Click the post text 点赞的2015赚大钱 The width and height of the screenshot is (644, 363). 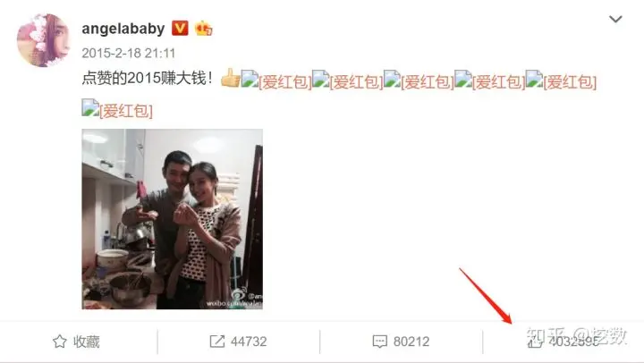(147, 78)
